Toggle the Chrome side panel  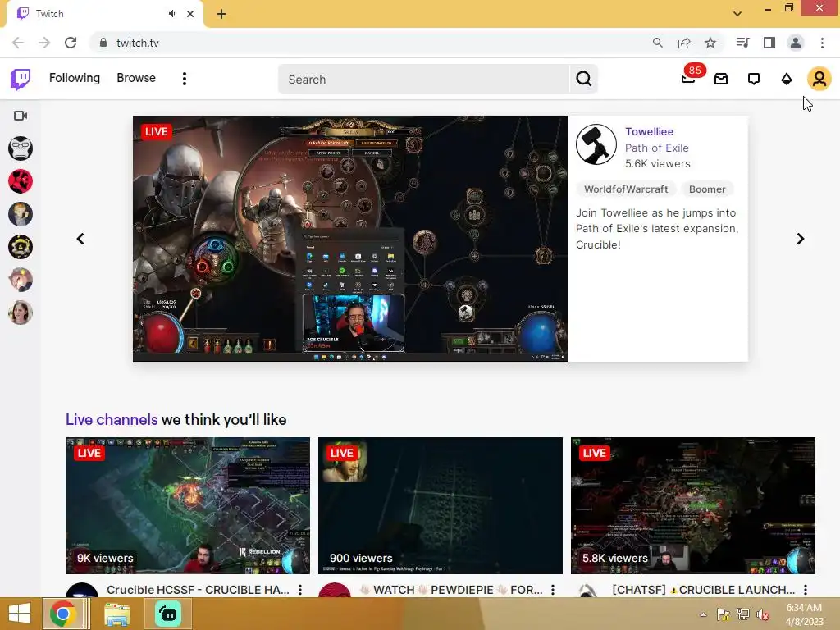pyautogui.click(x=769, y=43)
